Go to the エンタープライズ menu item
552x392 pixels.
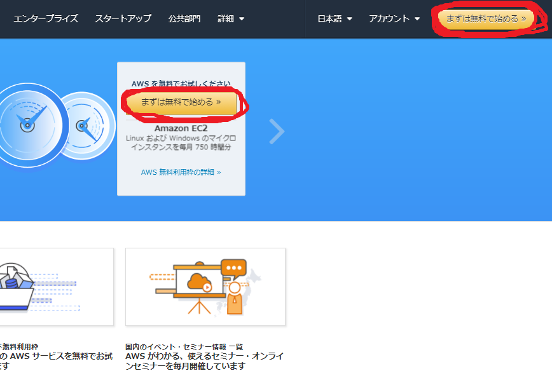coord(46,18)
